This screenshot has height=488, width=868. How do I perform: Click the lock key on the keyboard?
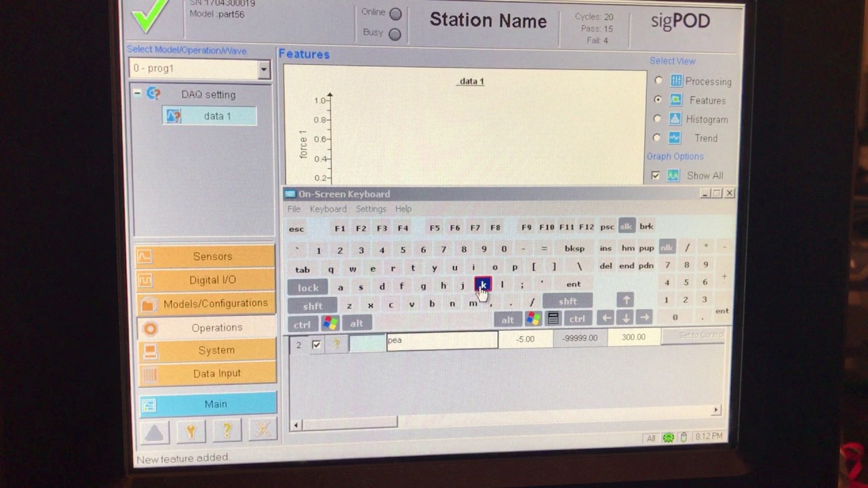308,287
